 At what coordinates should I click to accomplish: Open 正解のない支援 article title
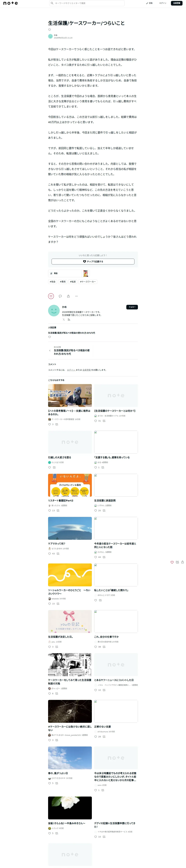pos(102,727)
